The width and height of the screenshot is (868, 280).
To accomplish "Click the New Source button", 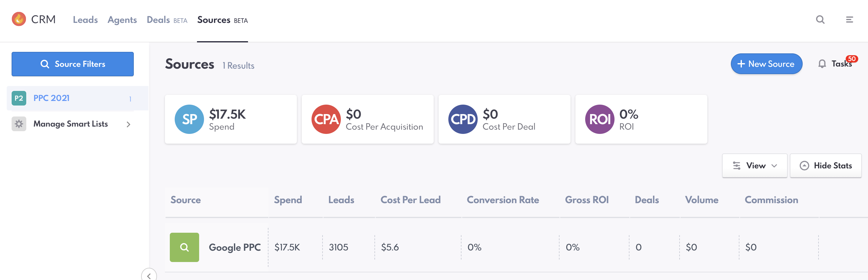I will [766, 64].
